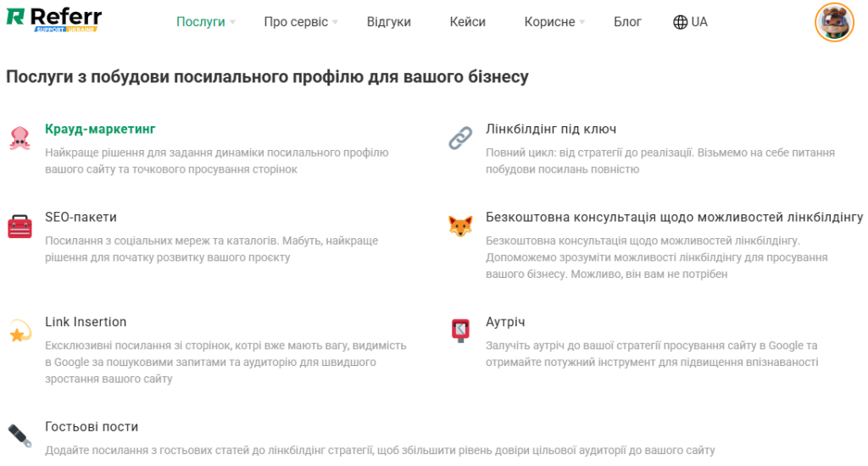The height and width of the screenshot is (466, 868).
Task: Open the Блог menu item
Action: [627, 22]
